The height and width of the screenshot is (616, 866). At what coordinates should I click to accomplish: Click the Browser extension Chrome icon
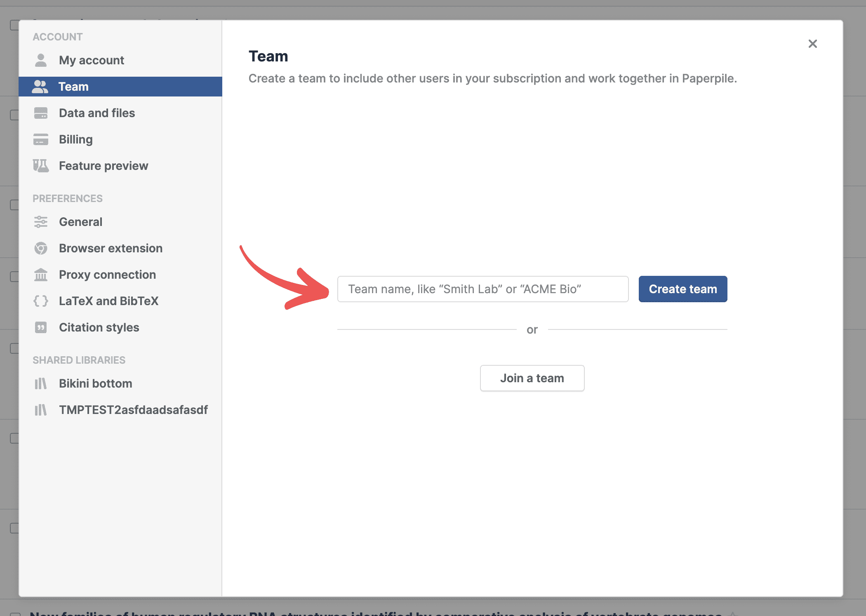point(40,248)
